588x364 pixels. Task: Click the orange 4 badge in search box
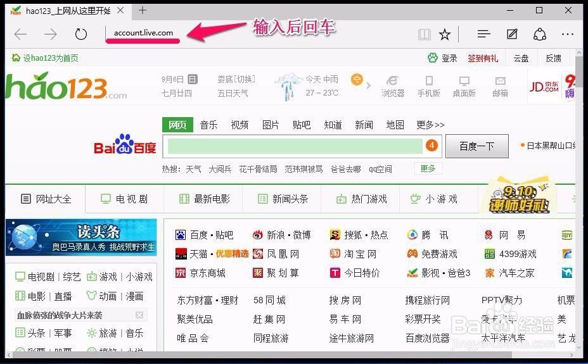click(431, 146)
